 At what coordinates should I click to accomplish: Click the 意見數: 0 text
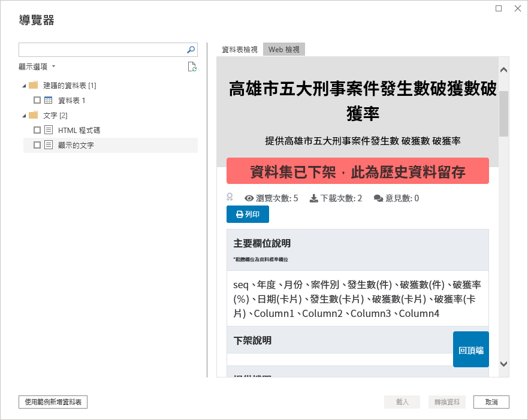coord(402,198)
